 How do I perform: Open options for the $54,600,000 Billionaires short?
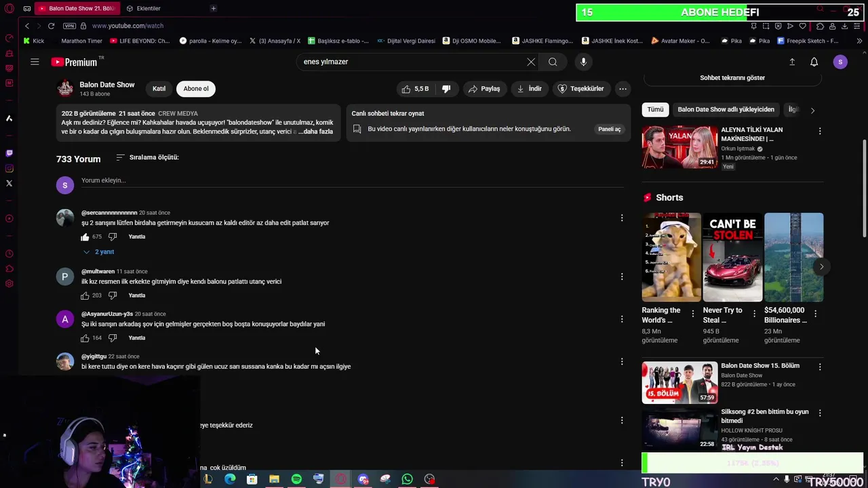[815, 313]
